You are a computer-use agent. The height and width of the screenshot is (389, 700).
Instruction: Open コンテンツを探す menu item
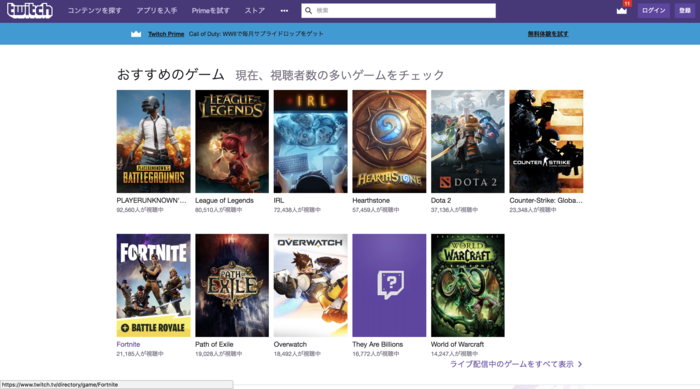pyautogui.click(x=95, y=11)
